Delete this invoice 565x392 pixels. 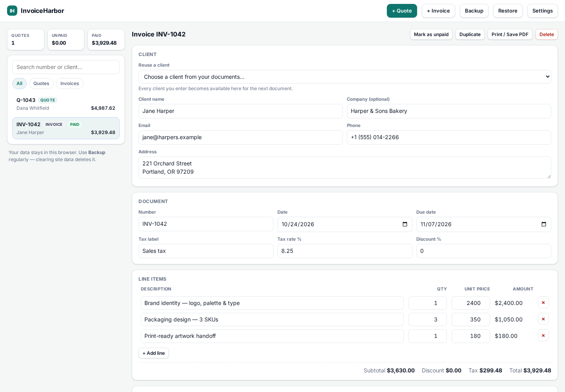(x=547, y=34)
